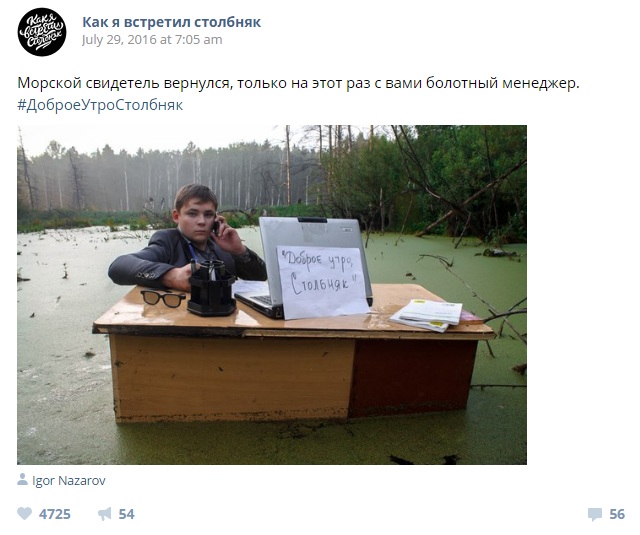
Task: Open Igor Nazarov's profile
Action: [x=69, y=481]
